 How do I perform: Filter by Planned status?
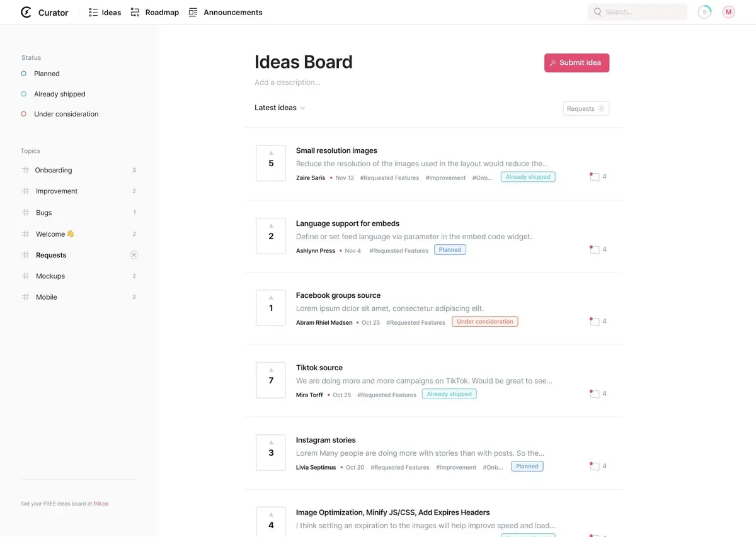[x=47, y=74]
